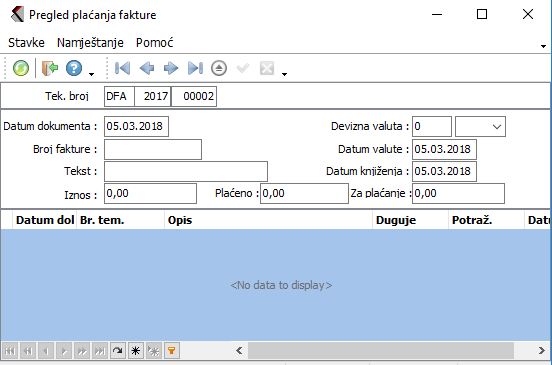The image size is (552, 365).
Task: Click the goto bookmark button in grid navigator
Action: pos(153,351)
